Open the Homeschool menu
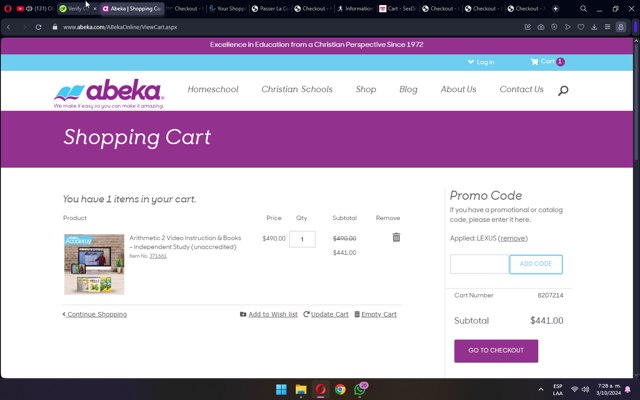The height and width of the screenshot is (400, 640). coord(213,89)
